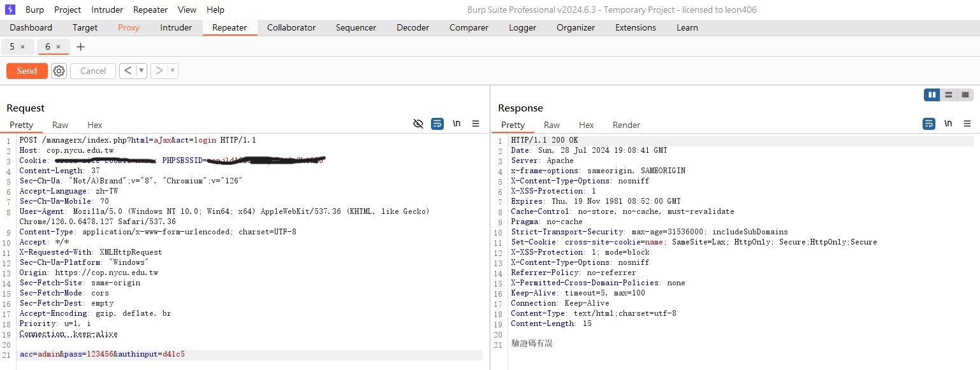
Task: Switch to Collaborator tab
Action: tap(291, 27)
